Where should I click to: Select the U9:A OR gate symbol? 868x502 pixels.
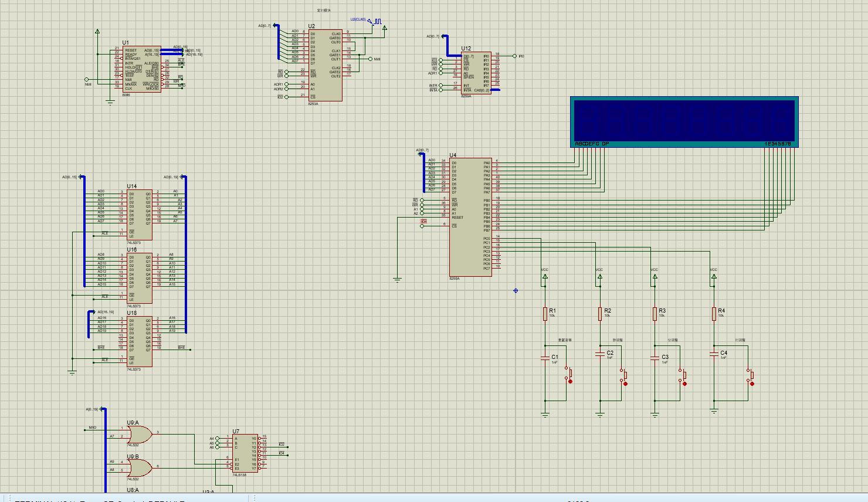pos(140,435)
